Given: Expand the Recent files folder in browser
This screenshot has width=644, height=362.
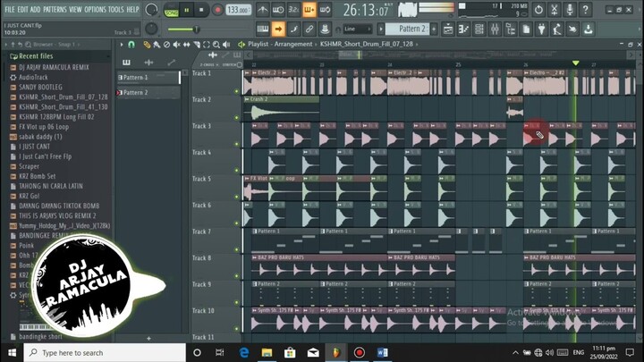Looking at the screenshot, I should tap(36, 56).
